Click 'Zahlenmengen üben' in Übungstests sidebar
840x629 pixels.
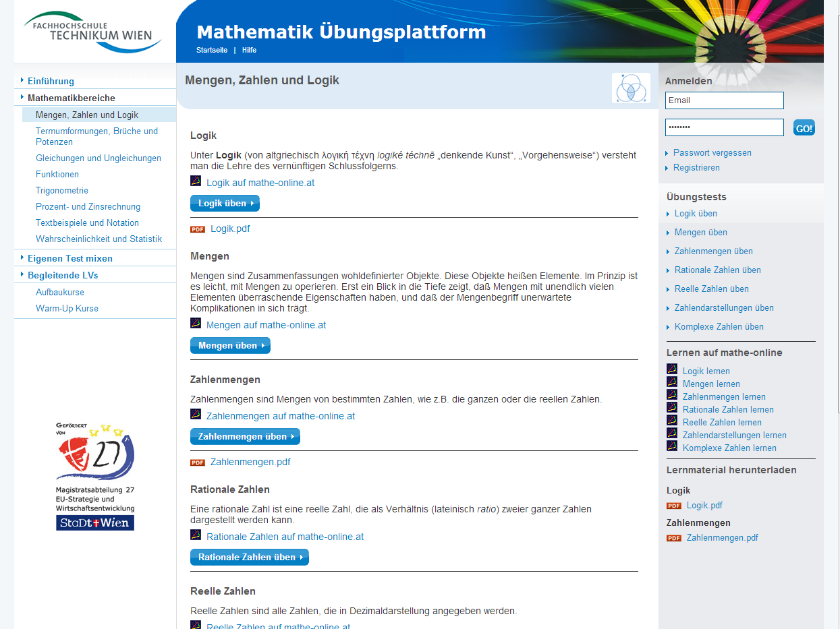(714, 251)
